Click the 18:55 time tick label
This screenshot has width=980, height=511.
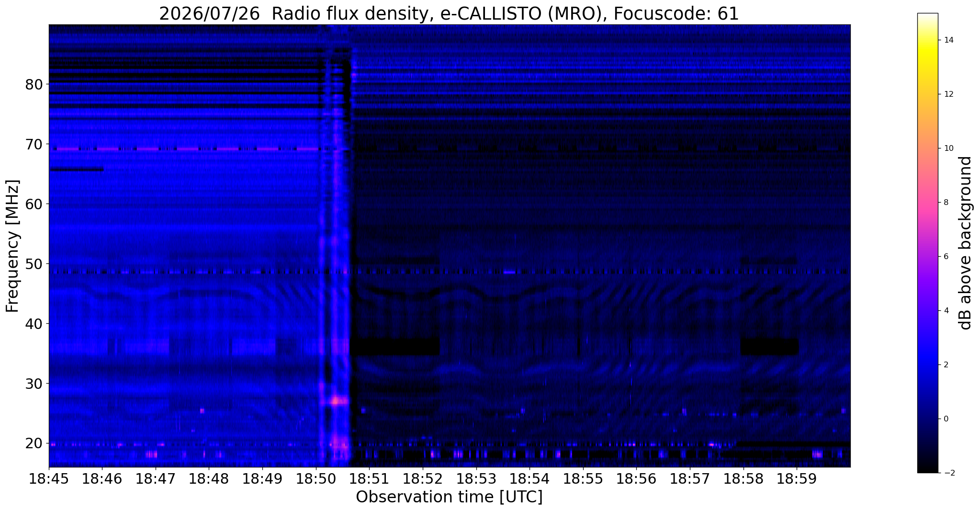coord(583,479)
